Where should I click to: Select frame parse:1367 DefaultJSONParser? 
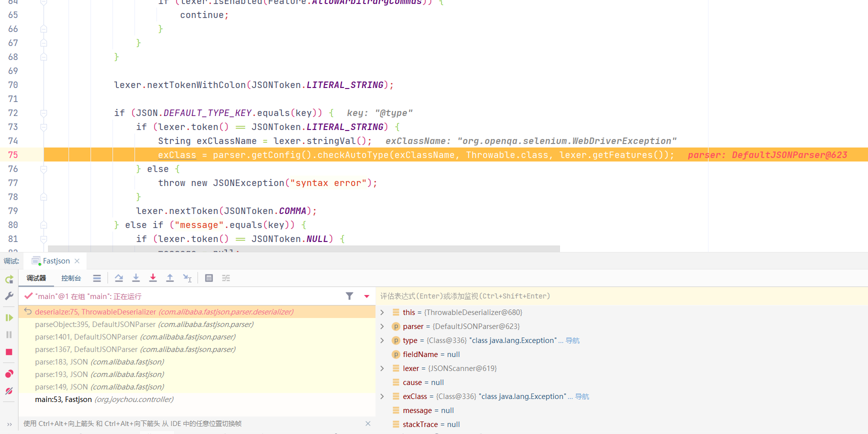(197, 349)
